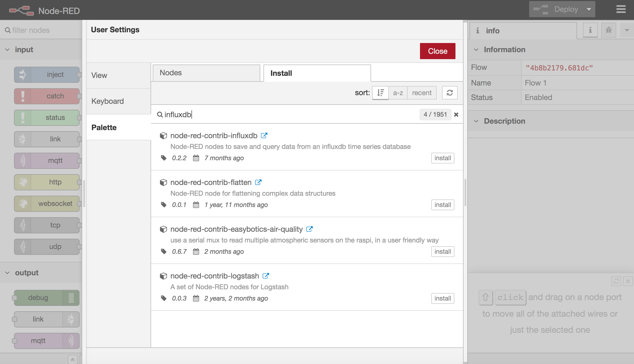Click the filter nodes search field
The image size is (634, 364).
41,30
